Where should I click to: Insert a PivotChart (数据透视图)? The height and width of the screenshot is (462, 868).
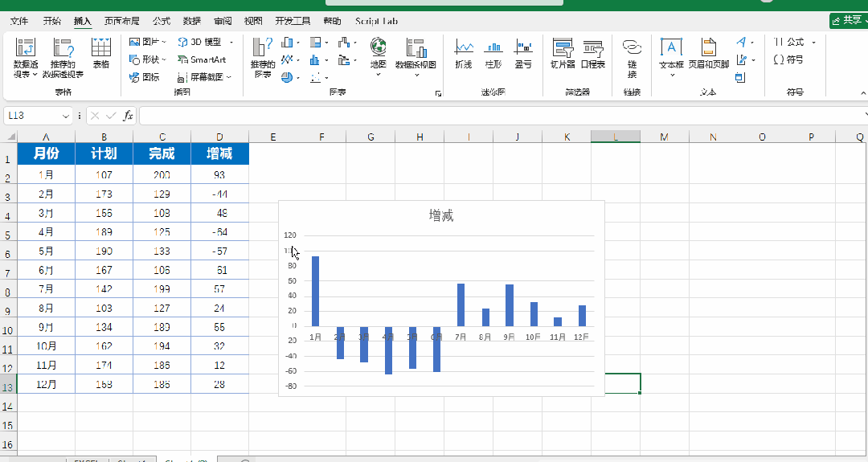coord(416,57)
